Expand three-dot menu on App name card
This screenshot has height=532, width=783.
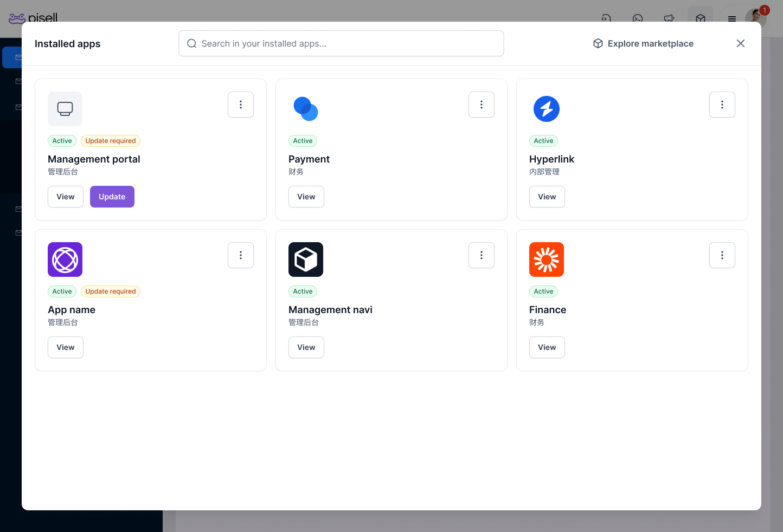(x=241, y=255)
